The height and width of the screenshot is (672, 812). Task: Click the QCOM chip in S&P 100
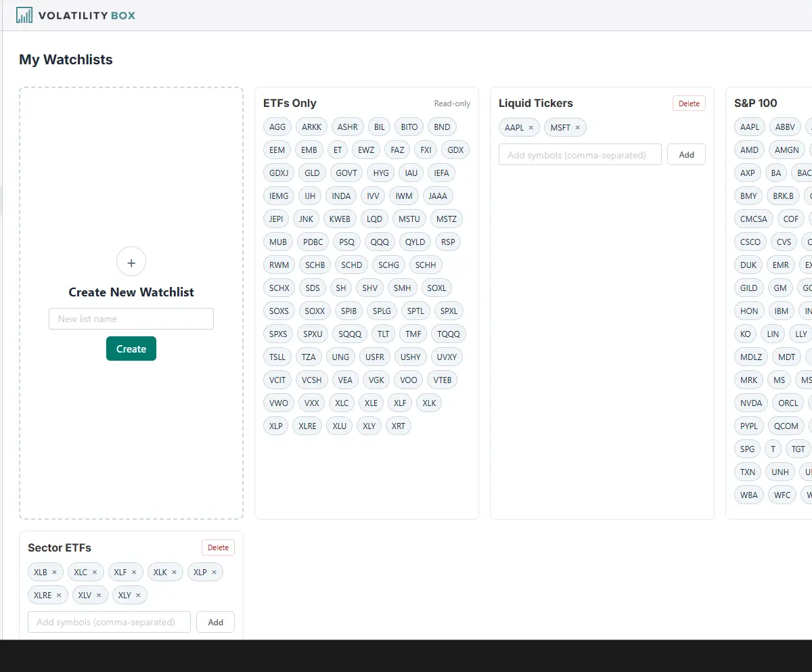[x=786, y=426]
